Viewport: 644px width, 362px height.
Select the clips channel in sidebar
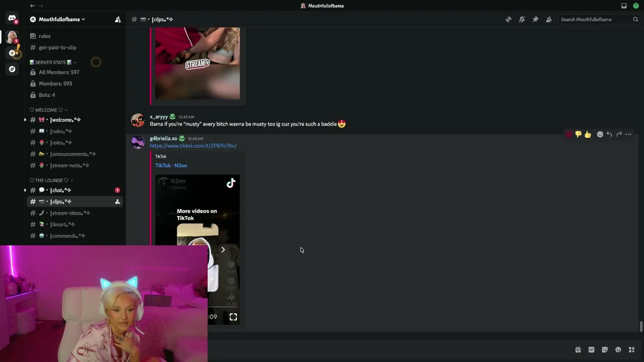[75, 202]
